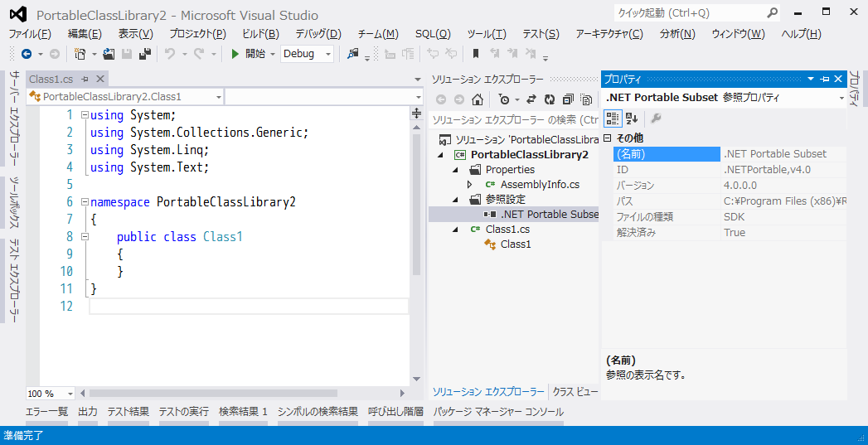Open the パッケージ マネージャー コンソール tab
The image size is (868, 445).
point(498,412)
